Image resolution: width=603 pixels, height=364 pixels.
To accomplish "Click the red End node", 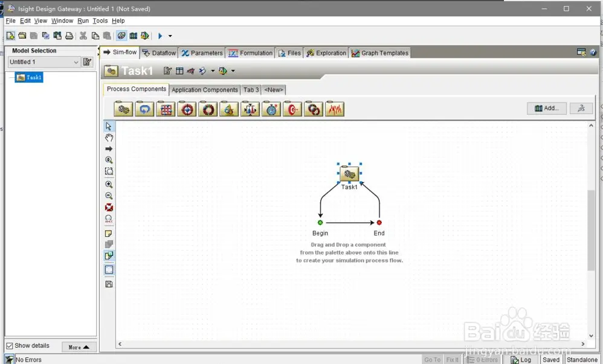I will 379,223.
